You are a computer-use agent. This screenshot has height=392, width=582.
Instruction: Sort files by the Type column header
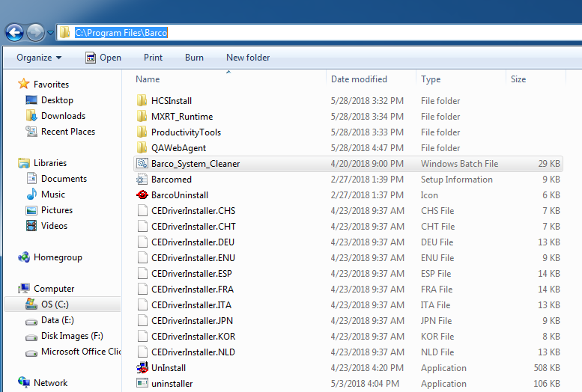[431, 79]
